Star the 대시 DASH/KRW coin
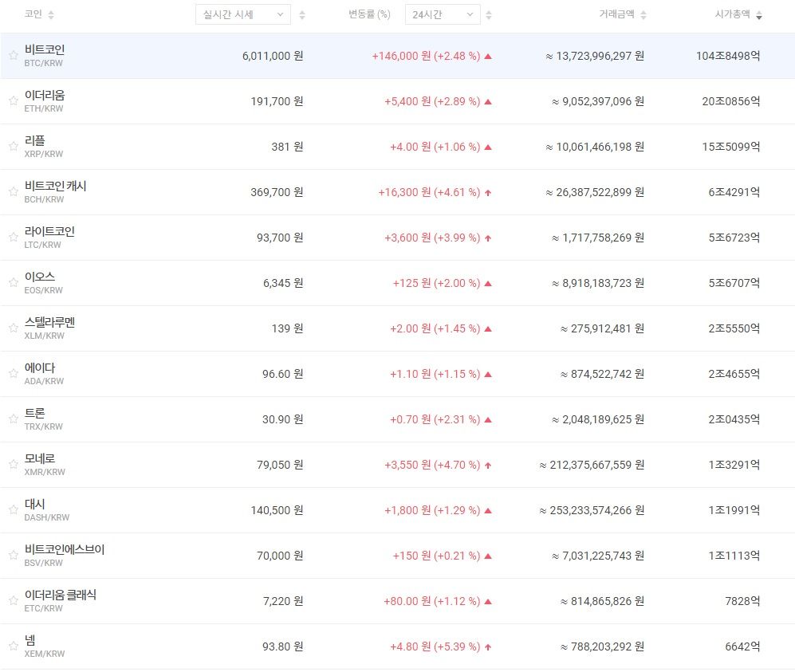795x672 pixels. pos(14,510)
